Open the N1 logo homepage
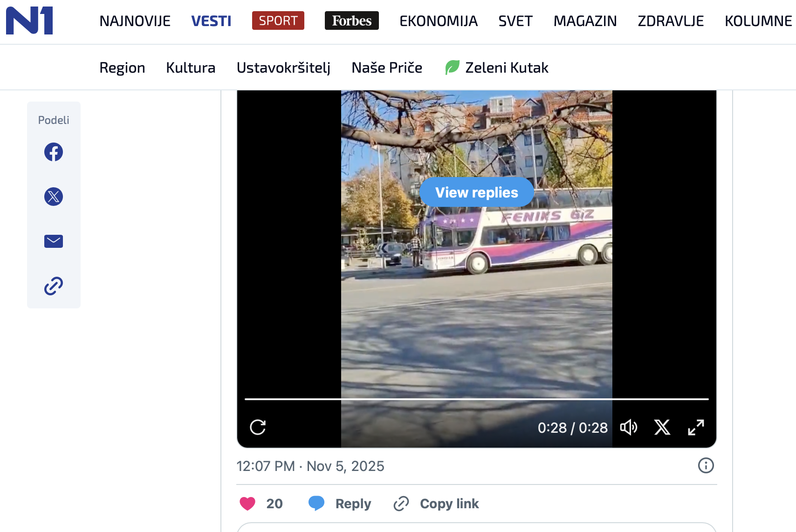The image size is (796, 532). [29, 20]
